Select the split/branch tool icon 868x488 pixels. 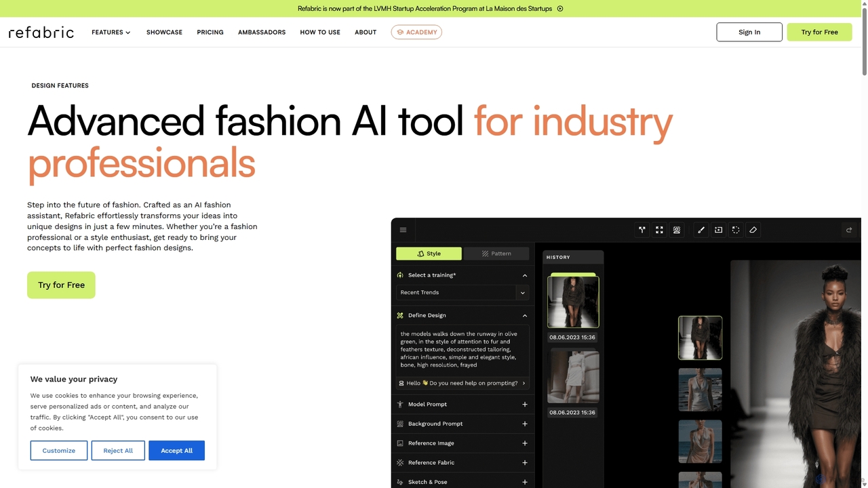tap(642, 230)
